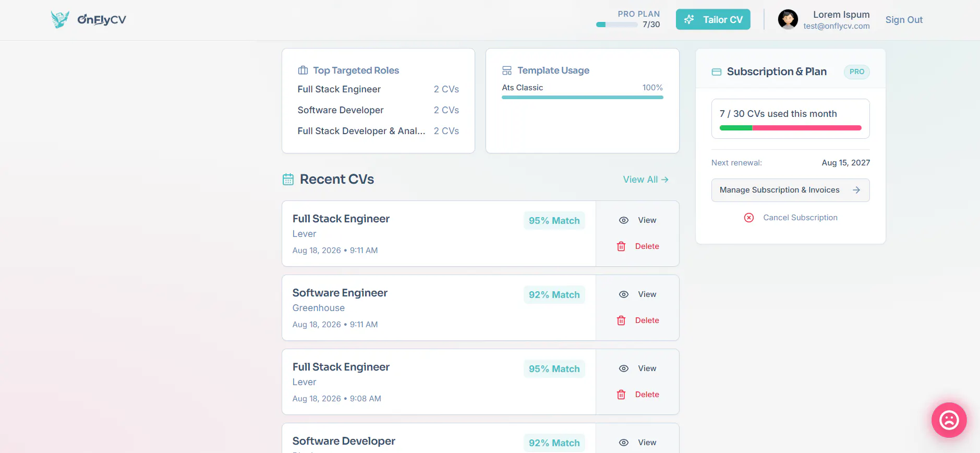This screenshot has width=980, height=453.
Task: Click the OnFlyCV bird logo icon
Action: (60, 19)
